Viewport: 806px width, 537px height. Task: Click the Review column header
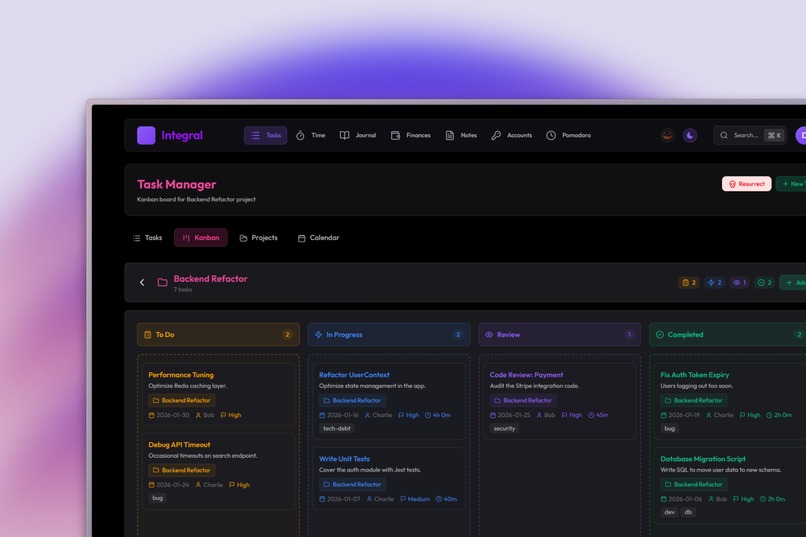click(x=560, y=335)
